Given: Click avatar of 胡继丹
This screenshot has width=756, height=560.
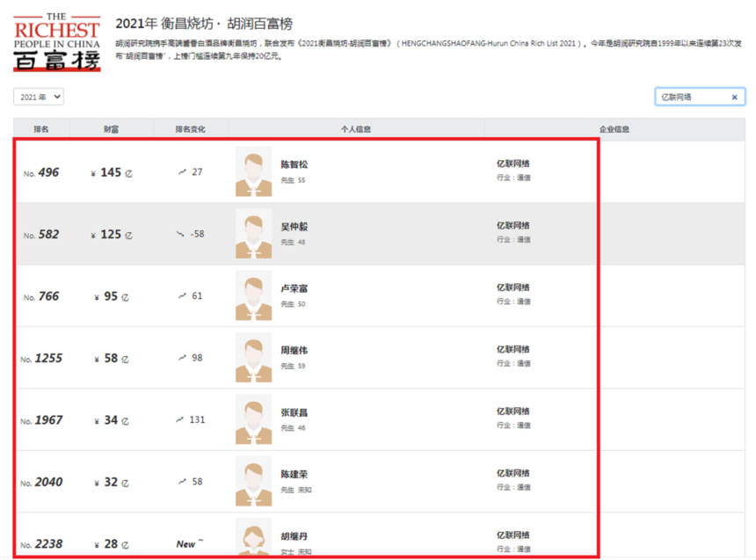Looking at the screenshot, I should tap(253, 537).
